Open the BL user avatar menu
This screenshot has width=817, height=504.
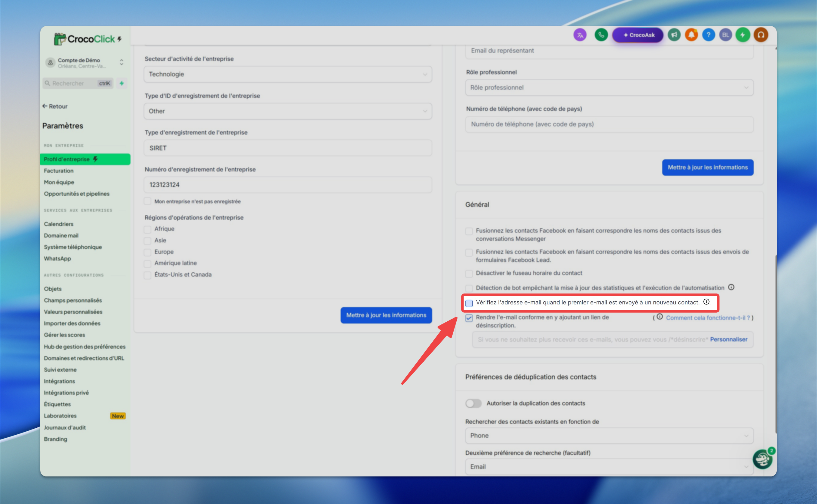(726, 35)
